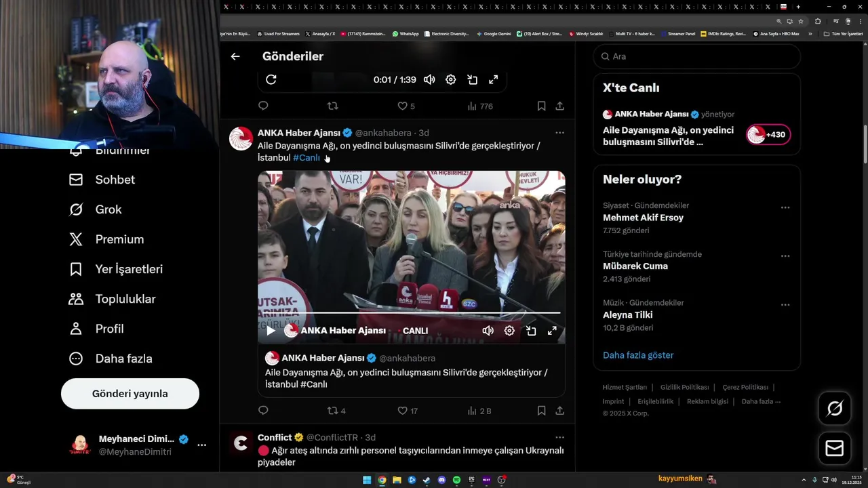
Task: Open settings gear on the top video player
Action: click(x=451, y=79)
